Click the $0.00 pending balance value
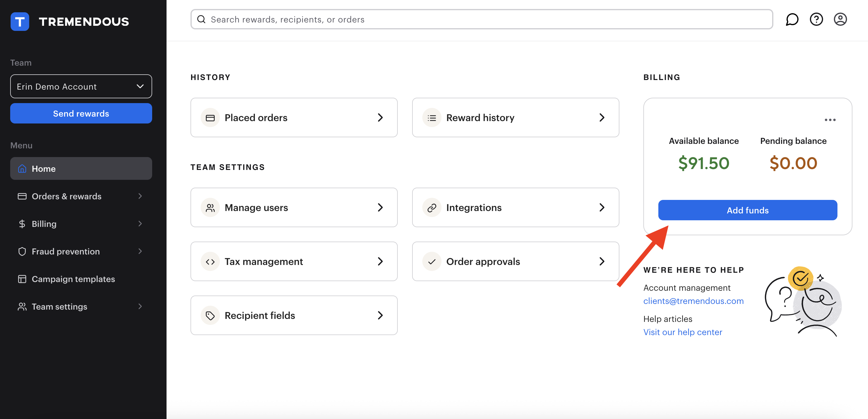Screen dimensions: 868x419 [793, 163]
